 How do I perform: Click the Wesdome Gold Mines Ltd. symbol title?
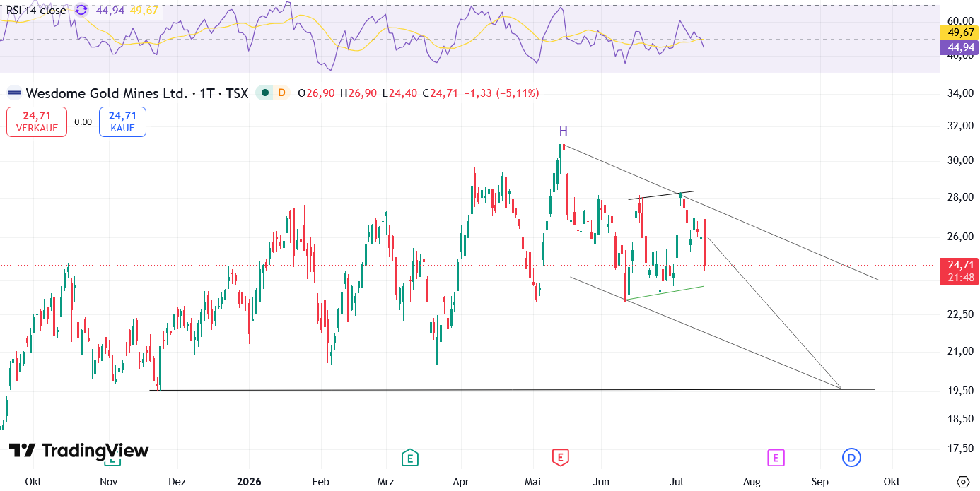107,93
